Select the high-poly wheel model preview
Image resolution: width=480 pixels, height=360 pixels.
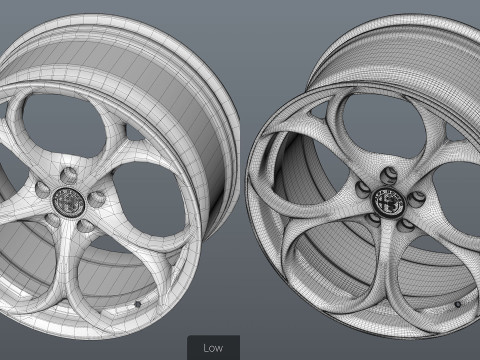(363, 175)
